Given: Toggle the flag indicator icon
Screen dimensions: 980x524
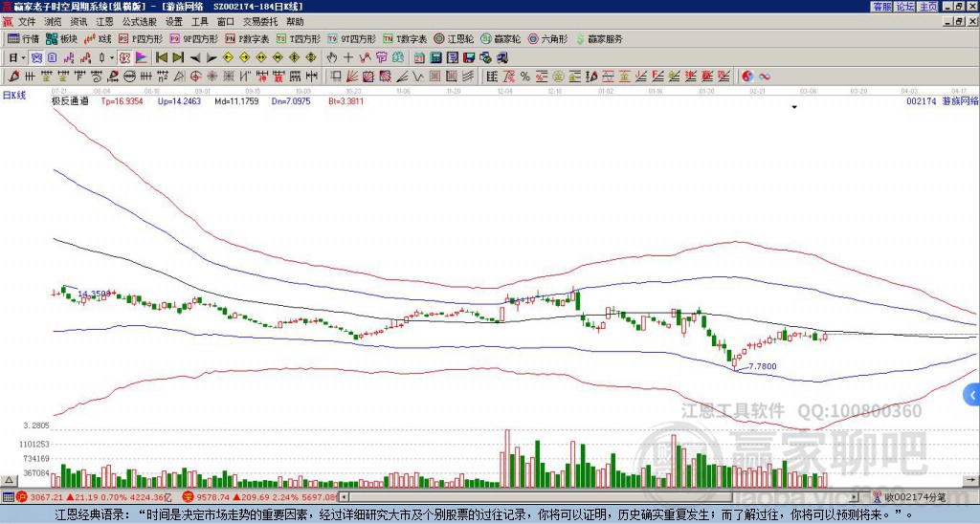Looking at the screenshot, I should coord(142,58).
